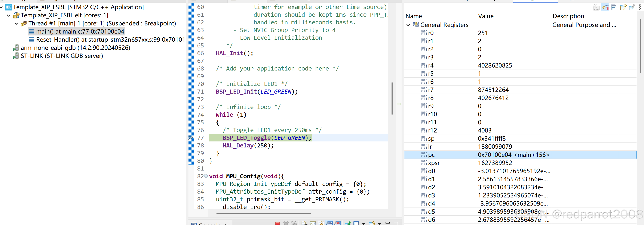Click the Template_XIP_FSBL.elf process icon
The image size is (644, 225).
tap(16, 15)
